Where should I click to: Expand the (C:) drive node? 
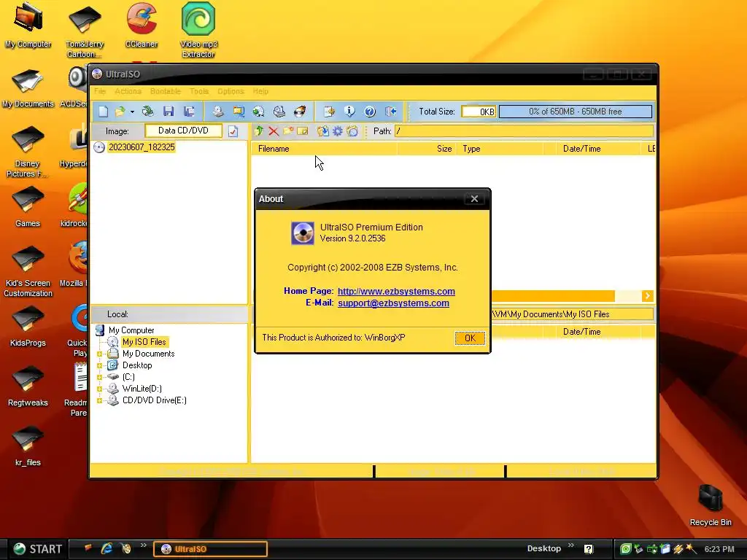tap(99, 377)
